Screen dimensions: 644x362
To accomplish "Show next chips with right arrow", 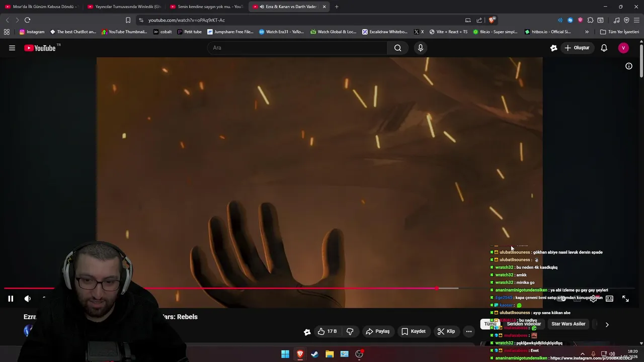I will pyautogui.click(x=607, y=324).
